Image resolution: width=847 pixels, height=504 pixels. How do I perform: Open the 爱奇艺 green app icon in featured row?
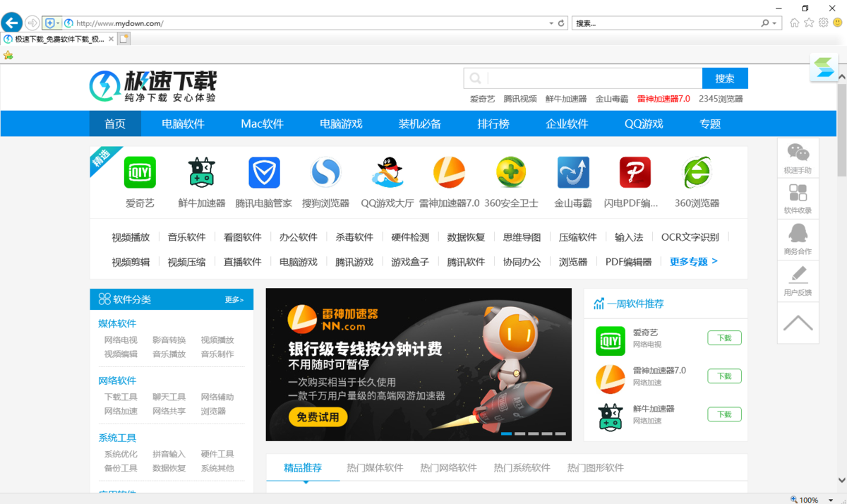140,172
